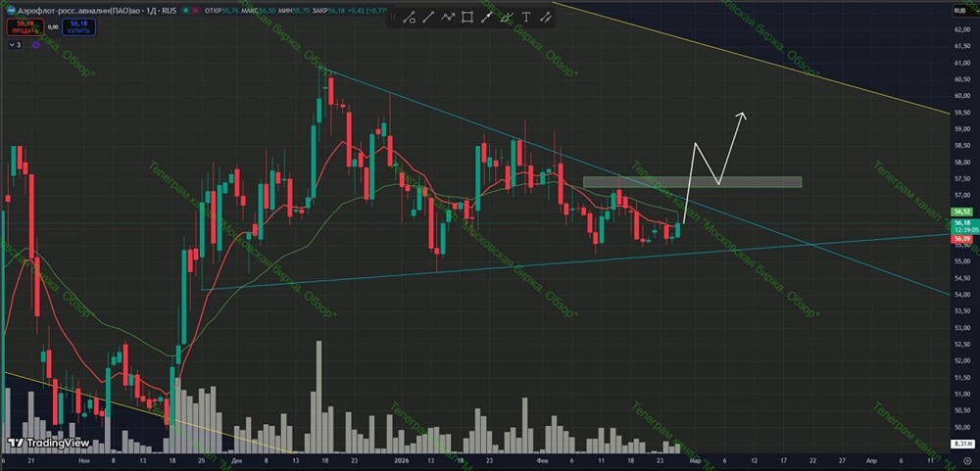Click the МИН 55,70 low value
This screenshot has height=471, width=980.
click(294, 11)
